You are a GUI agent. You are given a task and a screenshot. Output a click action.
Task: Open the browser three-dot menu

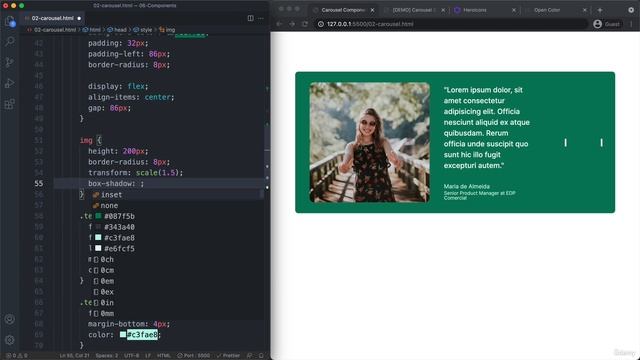pyautogui.click(x=631, y=24)
